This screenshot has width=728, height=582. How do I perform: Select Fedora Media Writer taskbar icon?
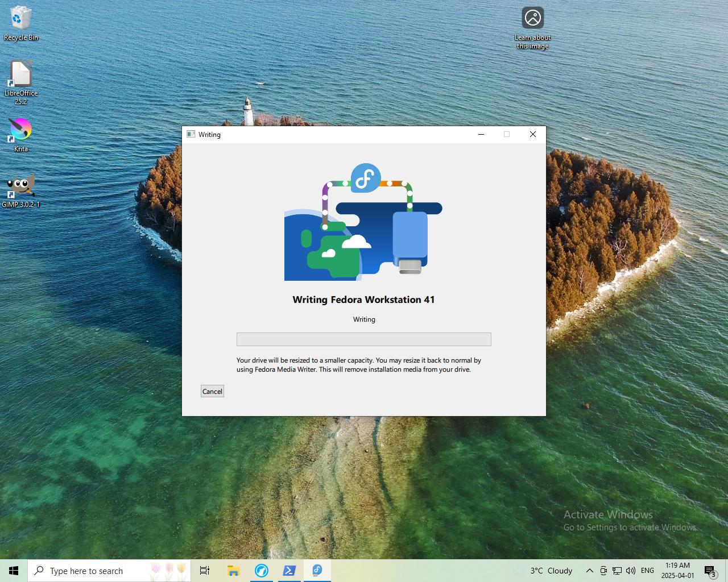click(317, 571)
